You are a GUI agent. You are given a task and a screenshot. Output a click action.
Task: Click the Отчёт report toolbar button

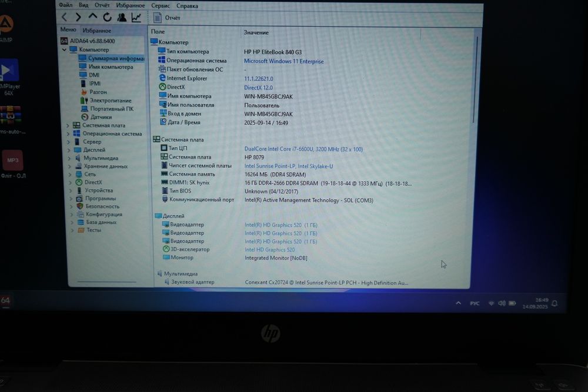pyautogui.click(x=167, y=18)
